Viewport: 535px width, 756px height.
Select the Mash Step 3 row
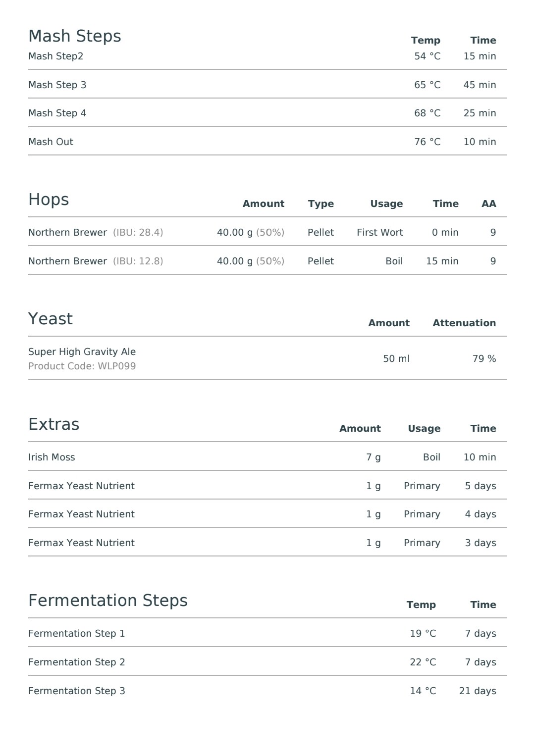pyautogui.click(x=267, y=84)
